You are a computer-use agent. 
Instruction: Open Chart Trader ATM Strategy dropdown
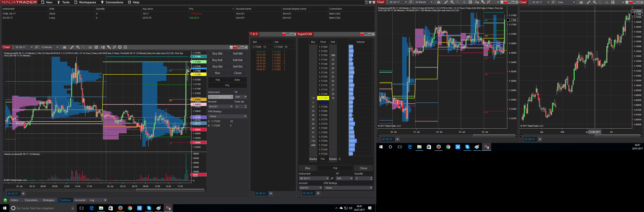[228, 116]
